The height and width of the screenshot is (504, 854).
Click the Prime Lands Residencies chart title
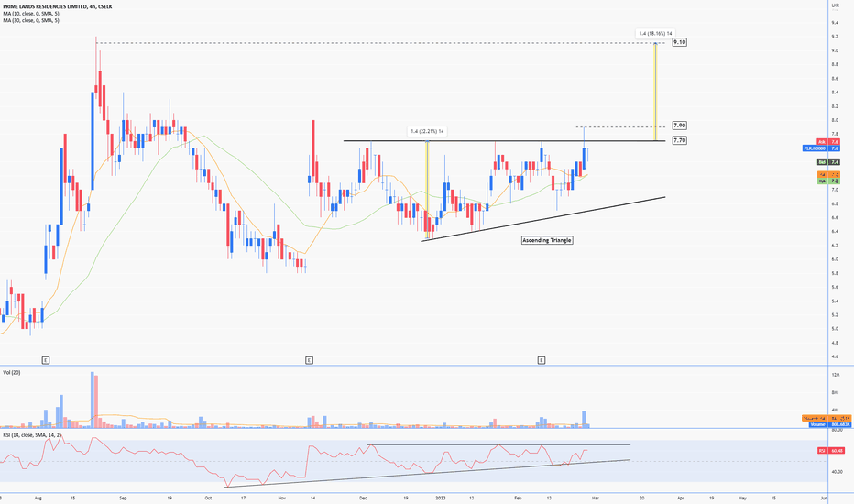coord(57,6)
